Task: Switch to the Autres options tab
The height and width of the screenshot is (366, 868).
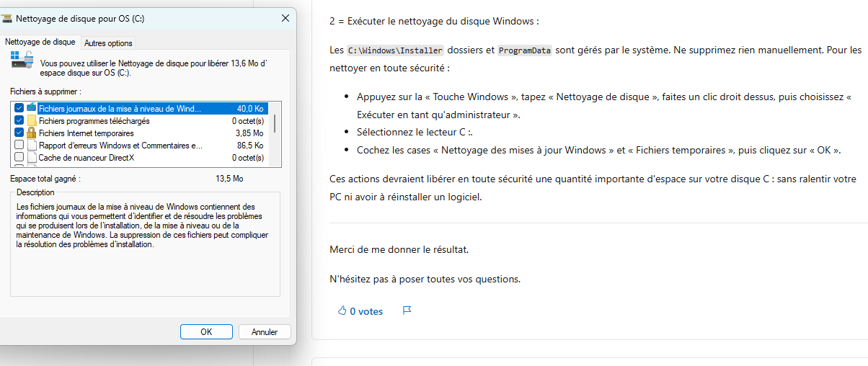Action: [108, 43]
